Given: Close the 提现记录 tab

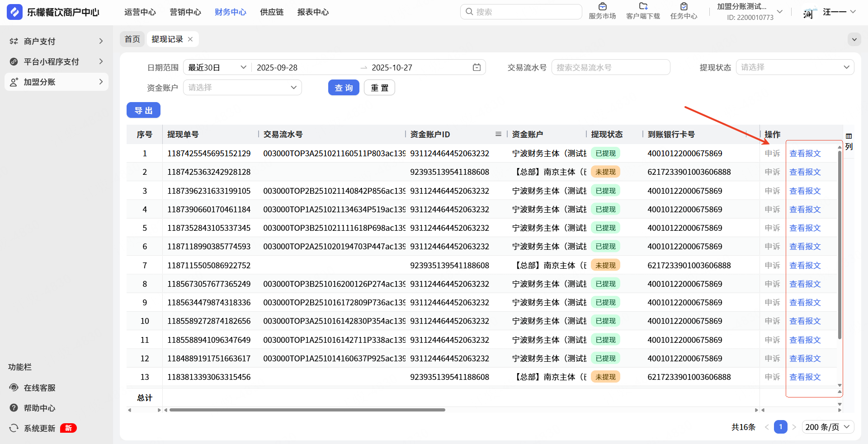Looking at the screenshot, I should coord(190,39).
